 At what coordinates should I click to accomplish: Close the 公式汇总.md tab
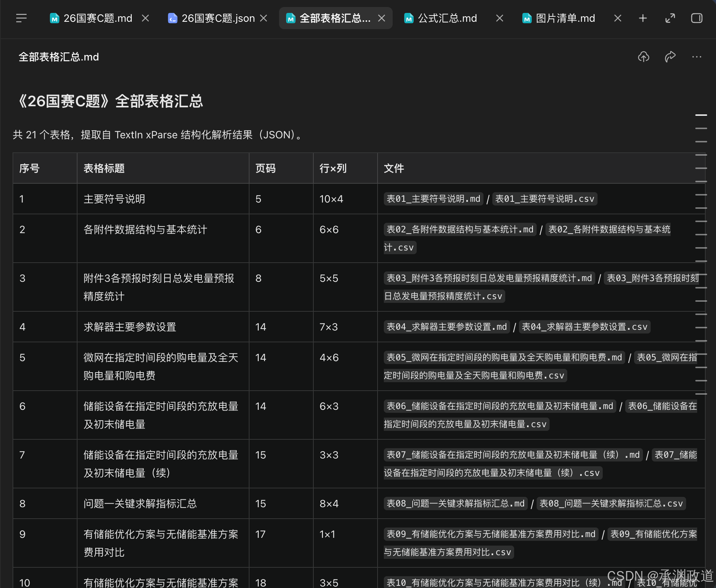(x=500, y=18)
